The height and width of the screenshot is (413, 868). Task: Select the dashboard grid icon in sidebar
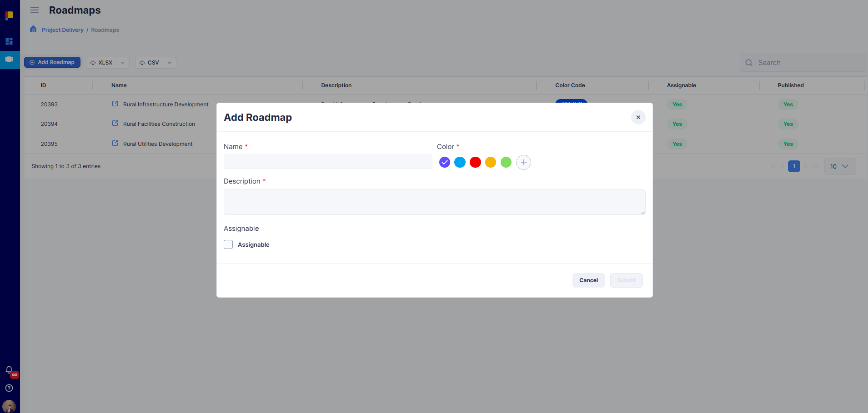click(x=10, y=41)
